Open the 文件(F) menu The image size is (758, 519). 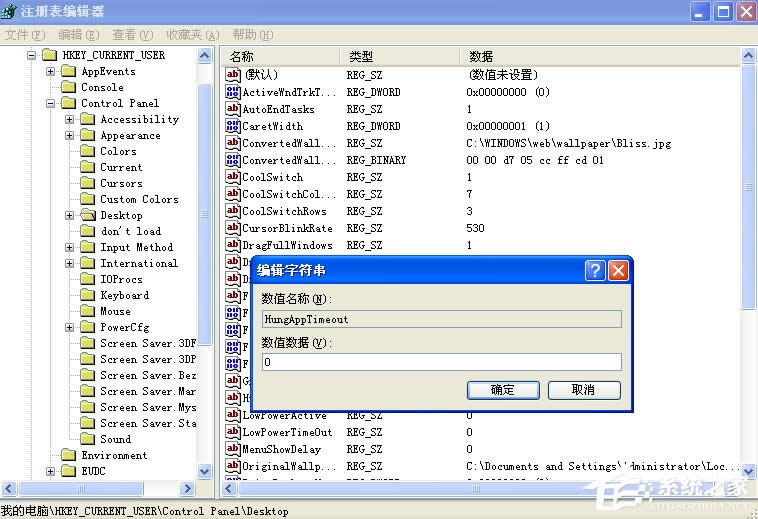[x=25, y=34]
